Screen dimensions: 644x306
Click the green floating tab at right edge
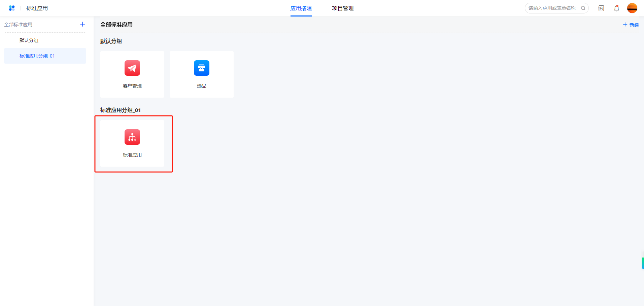pos(643,263)
